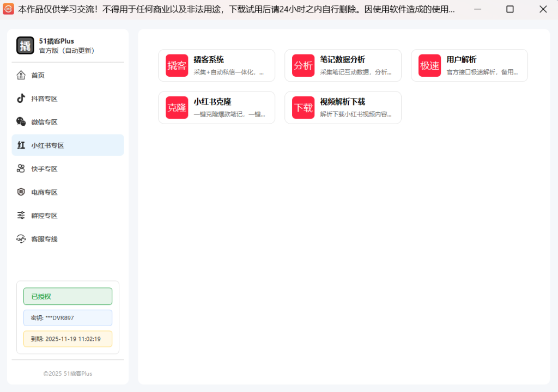Click the red 克隆 icon
Screen dimensions: 558x392
(177, 108)
